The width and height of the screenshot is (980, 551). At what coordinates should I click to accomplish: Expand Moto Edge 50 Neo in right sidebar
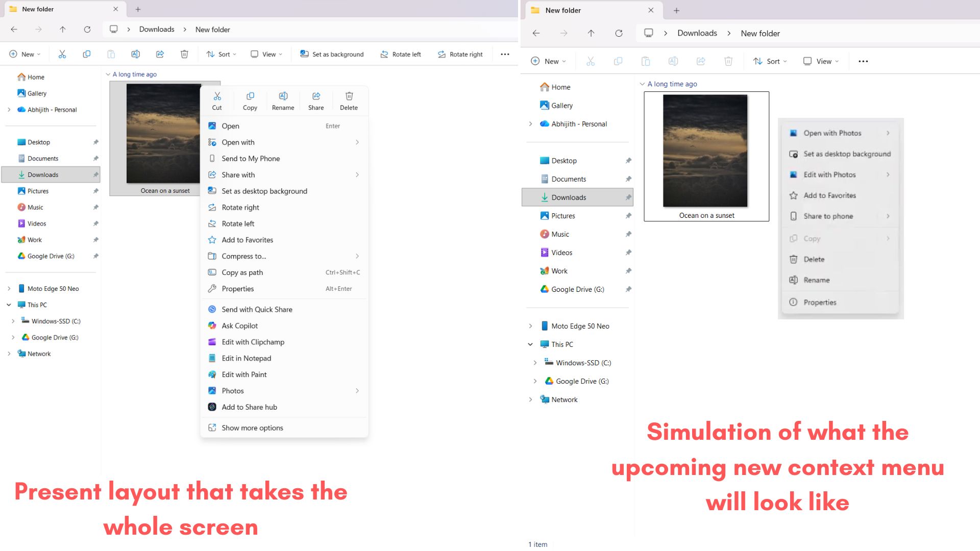(530, 326)
